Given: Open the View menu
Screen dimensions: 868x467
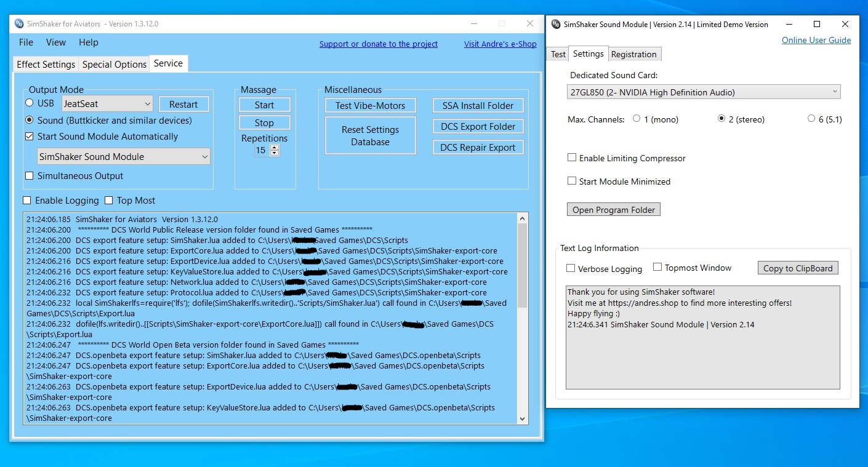Looking at the screenshot, I should [x=56, y=42].
